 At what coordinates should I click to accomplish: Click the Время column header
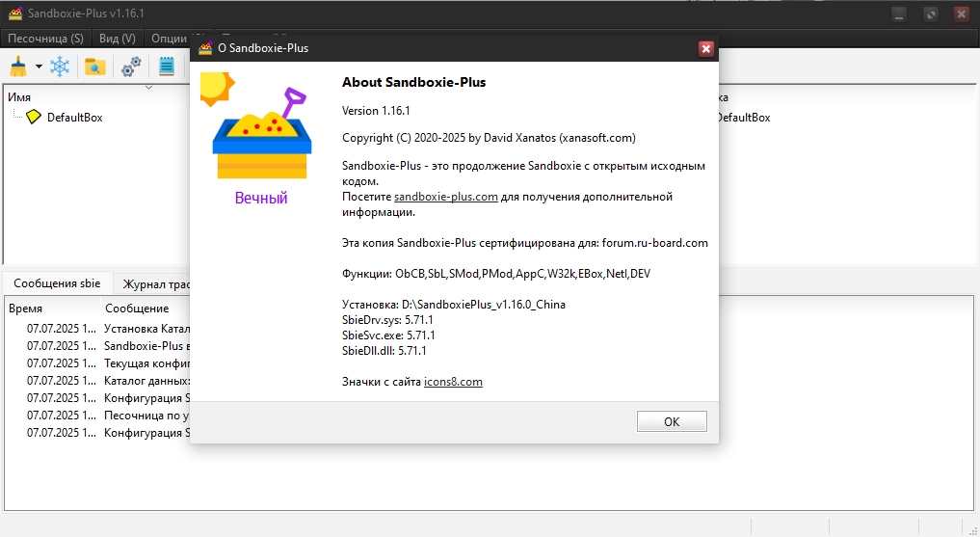(x=26, y=309)
